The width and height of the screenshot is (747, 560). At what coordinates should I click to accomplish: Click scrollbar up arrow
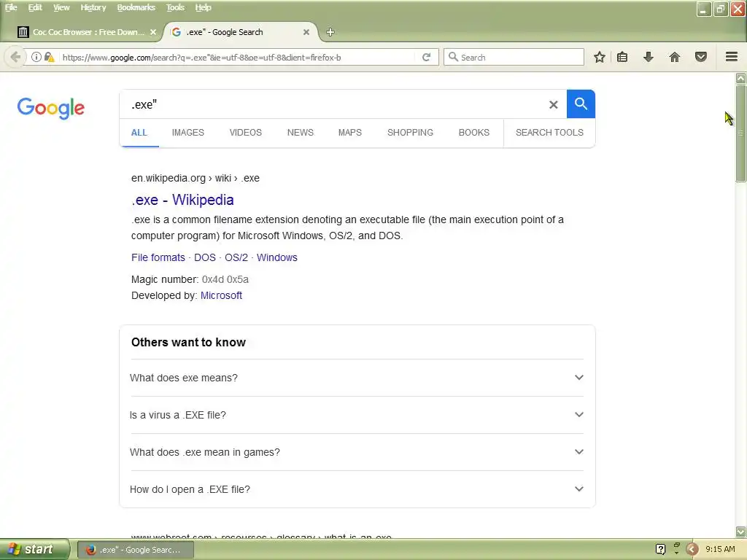741,77
